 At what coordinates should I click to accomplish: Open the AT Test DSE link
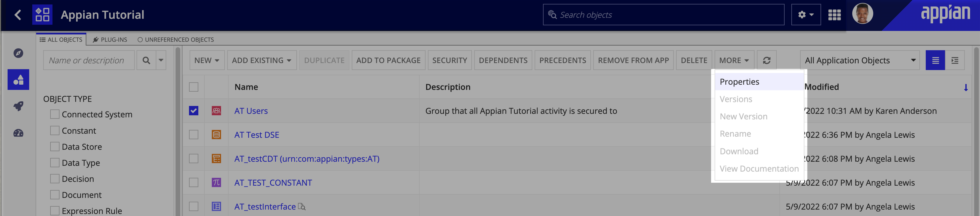coord(257,135)
